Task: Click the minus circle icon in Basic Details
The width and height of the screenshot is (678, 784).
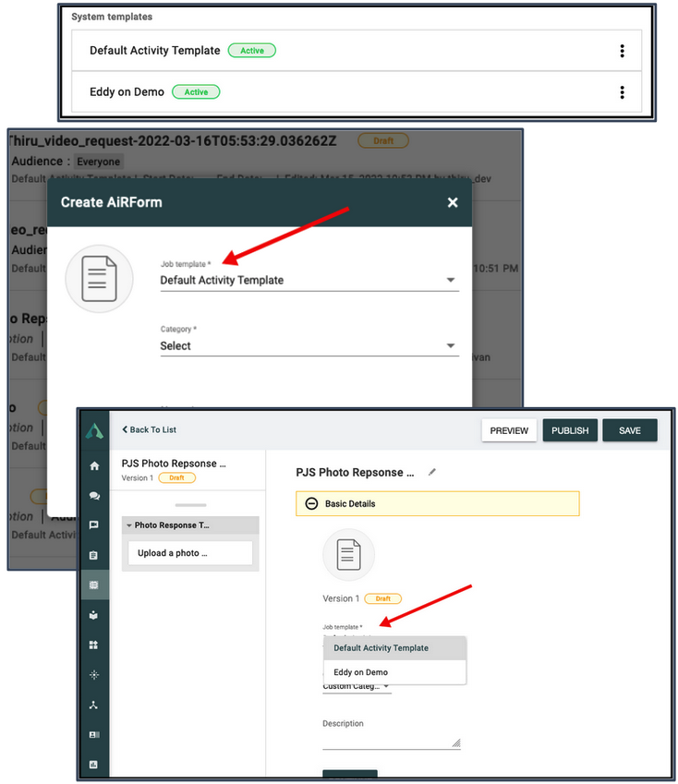Action: 311,503
